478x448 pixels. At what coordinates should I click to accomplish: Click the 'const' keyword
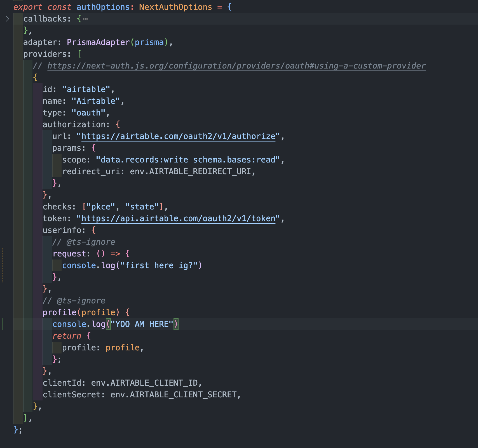click(59, 7)
